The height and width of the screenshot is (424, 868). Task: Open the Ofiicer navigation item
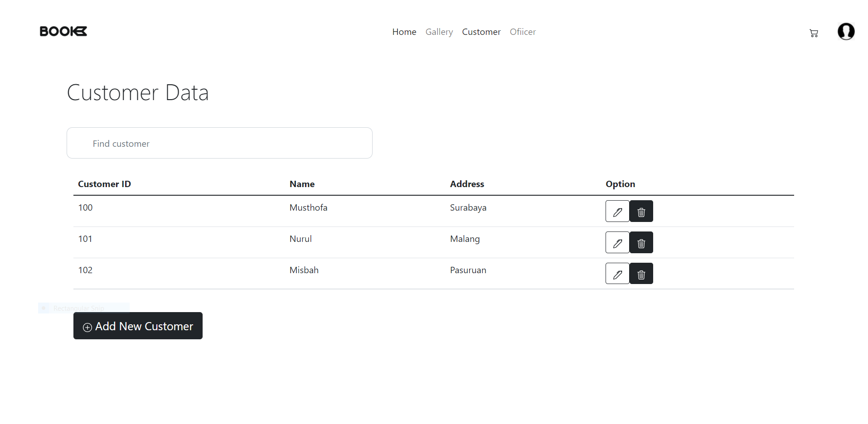point(523,32)
